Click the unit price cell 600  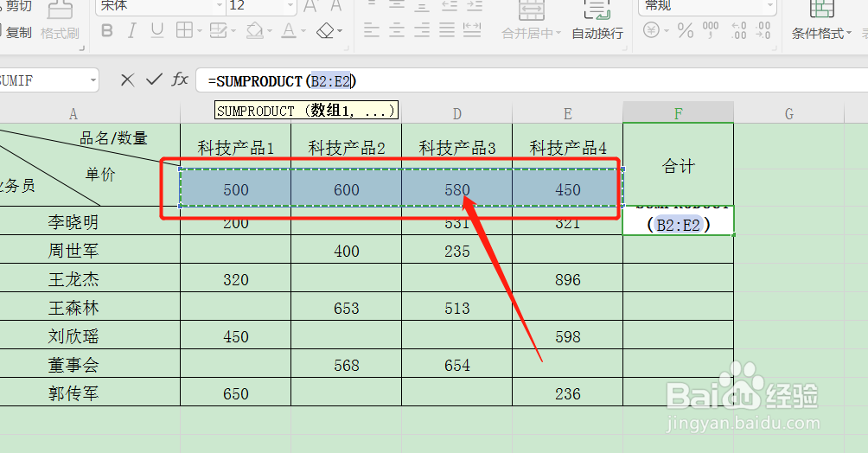(347, 189)
